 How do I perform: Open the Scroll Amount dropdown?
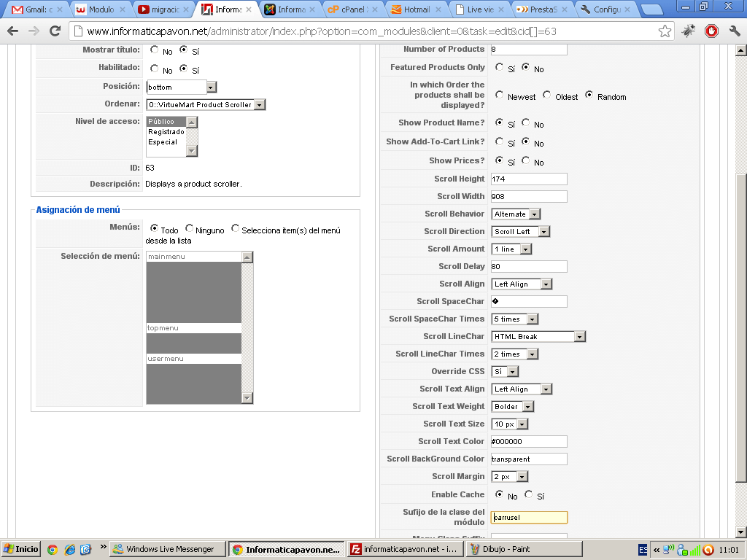pyautogui.click(x=511, y=249)
